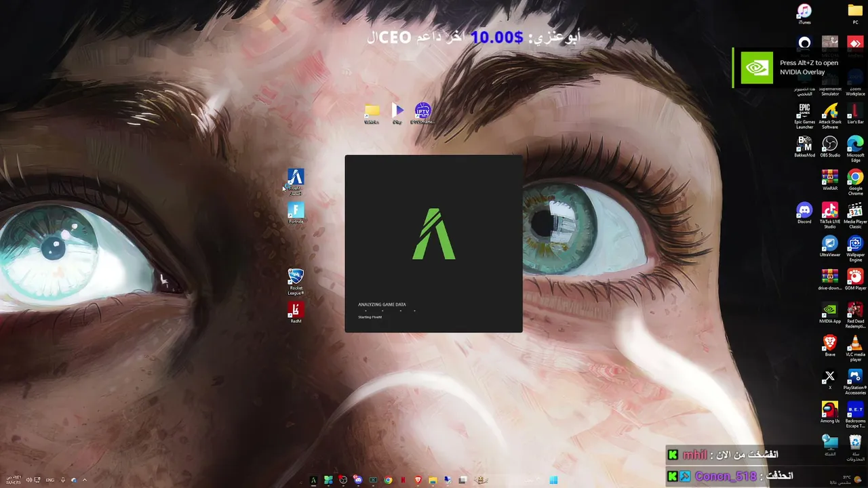Click the Supermarket Simulator shortcut
868x488 pixels.
coord(830,83)
